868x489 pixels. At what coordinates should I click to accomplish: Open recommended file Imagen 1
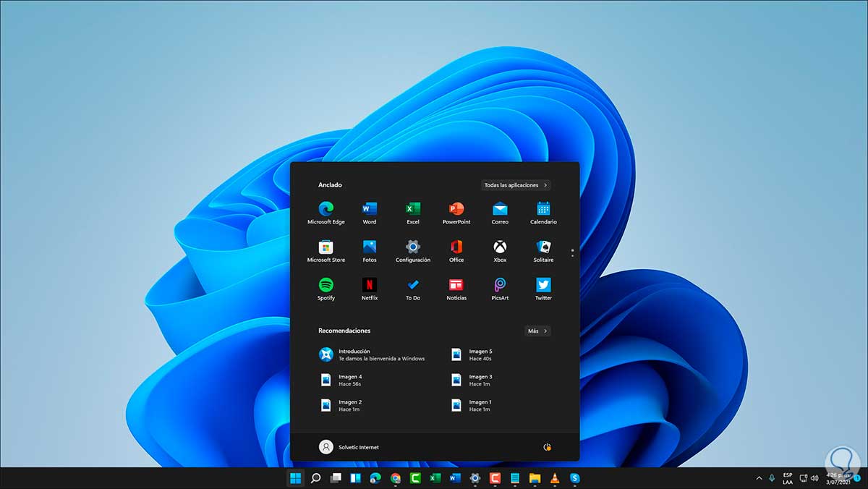click(472, 405)
